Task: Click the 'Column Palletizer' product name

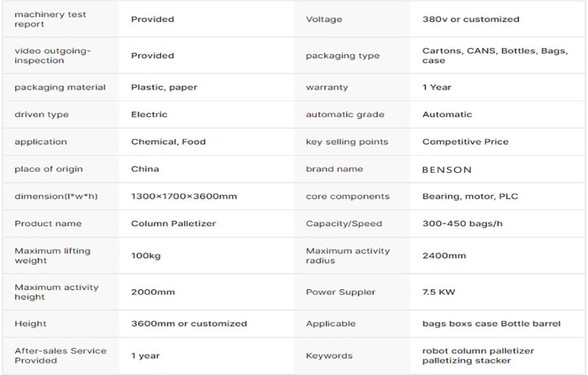Action: [173, 223]
